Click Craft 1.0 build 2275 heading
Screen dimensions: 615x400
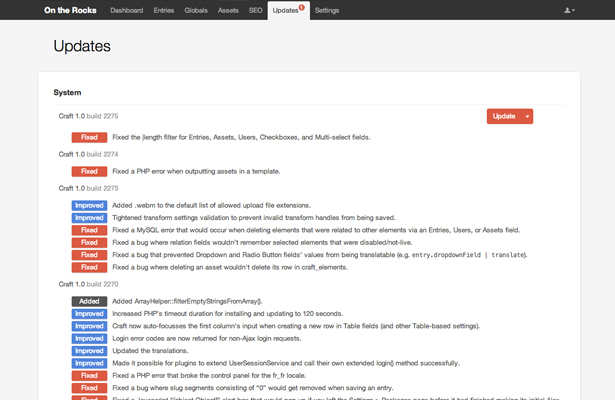(88, 116)
